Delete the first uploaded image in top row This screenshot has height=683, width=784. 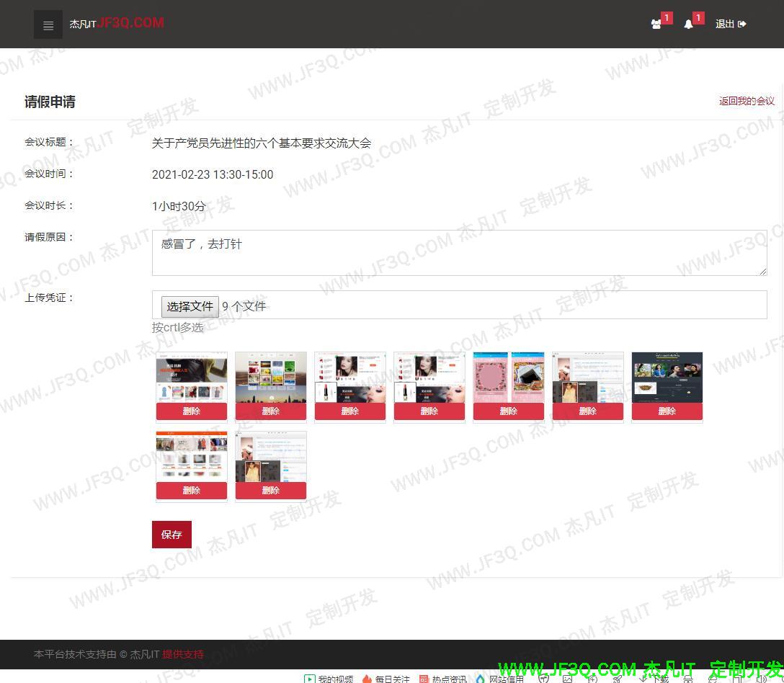(192, 411)
